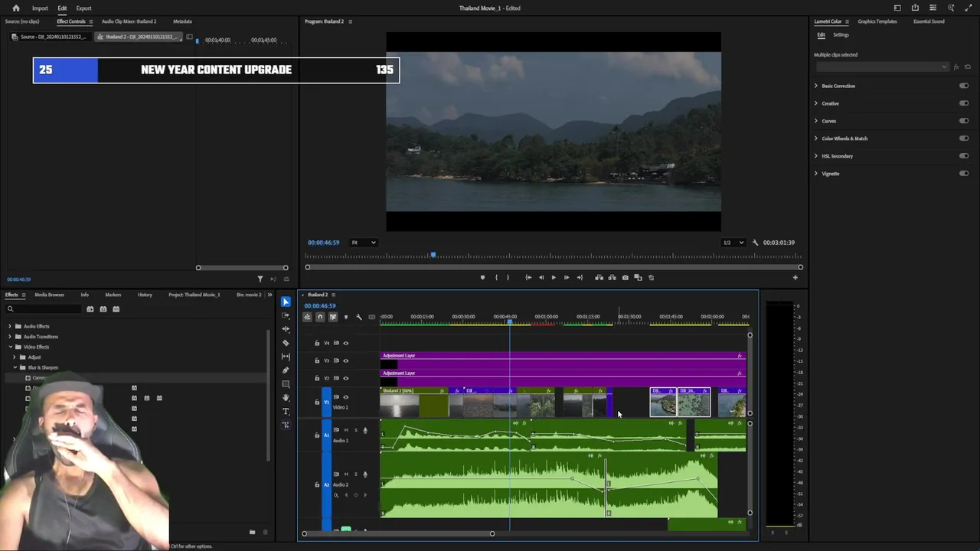
Task: Step back one frame in Program monitor
Action: 541,278
